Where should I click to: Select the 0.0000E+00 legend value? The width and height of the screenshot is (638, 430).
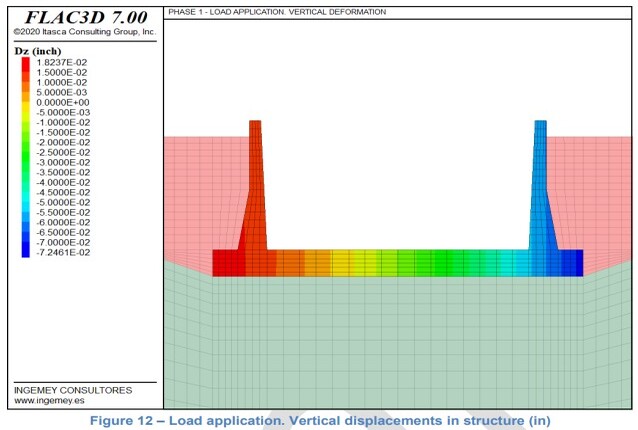coord(63,102)
